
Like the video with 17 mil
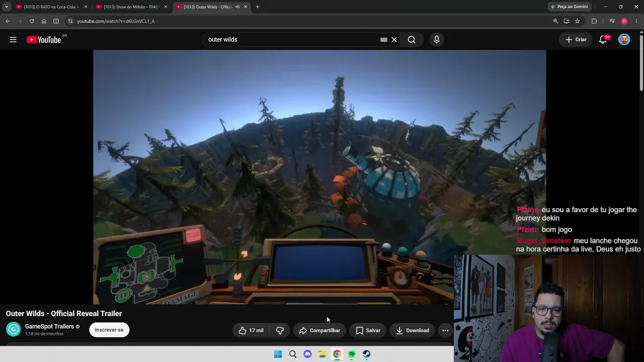251,330
